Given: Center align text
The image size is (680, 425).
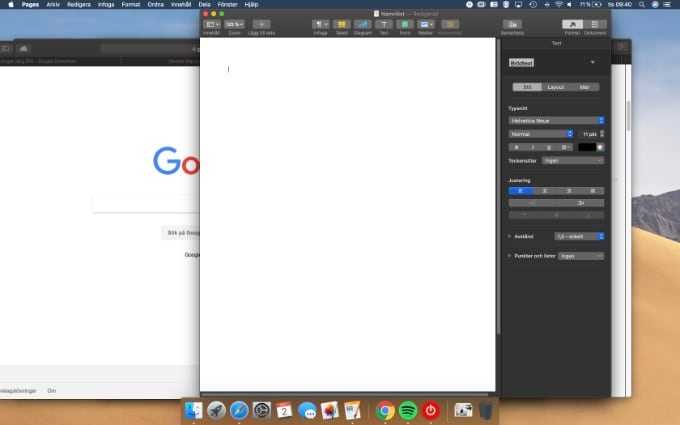Looking at the screenshot, I should [x=545, y=191].
